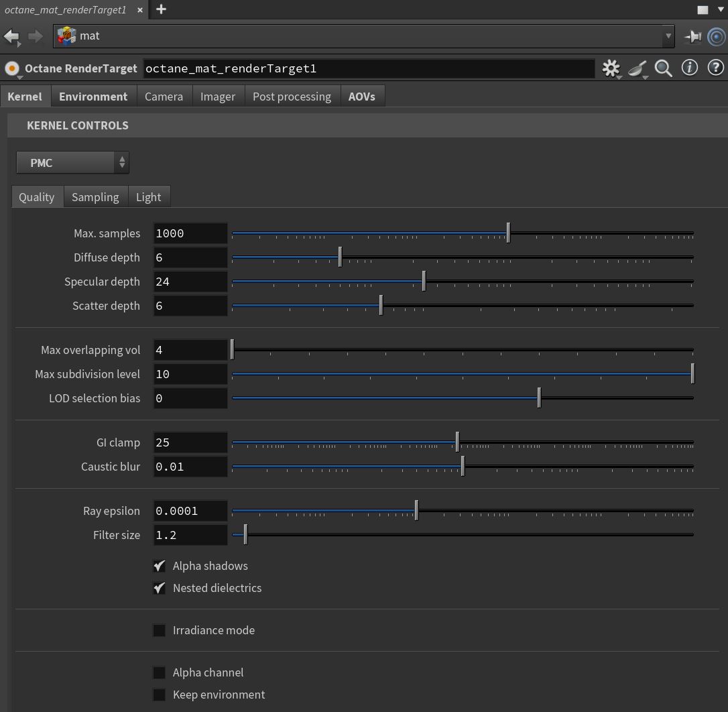Screen dimensions: 728x712
Task: Open the Sampling sub-tab
Action: coord(95,197)
